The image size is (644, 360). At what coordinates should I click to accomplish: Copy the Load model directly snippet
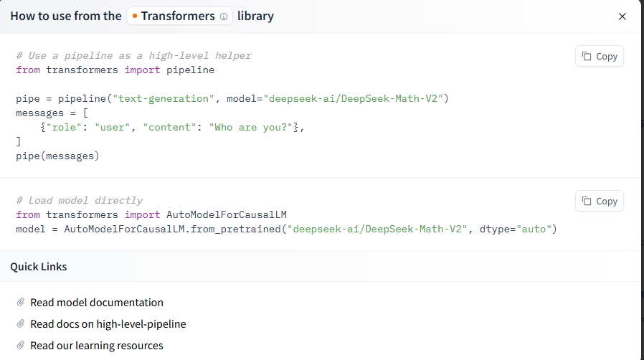(x=600, y=201)
